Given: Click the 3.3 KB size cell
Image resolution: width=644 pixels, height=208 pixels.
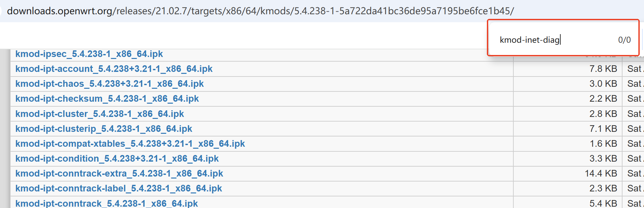Looking at the screenshot, I should pyautogui.click(x=568, y=159).
